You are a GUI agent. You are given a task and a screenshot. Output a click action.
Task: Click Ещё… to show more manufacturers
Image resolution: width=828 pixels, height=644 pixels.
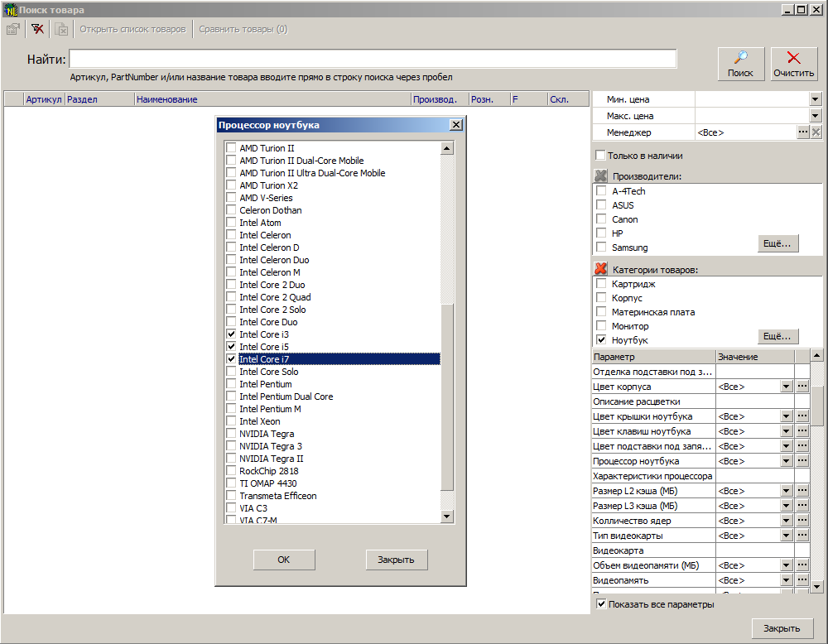777,243
